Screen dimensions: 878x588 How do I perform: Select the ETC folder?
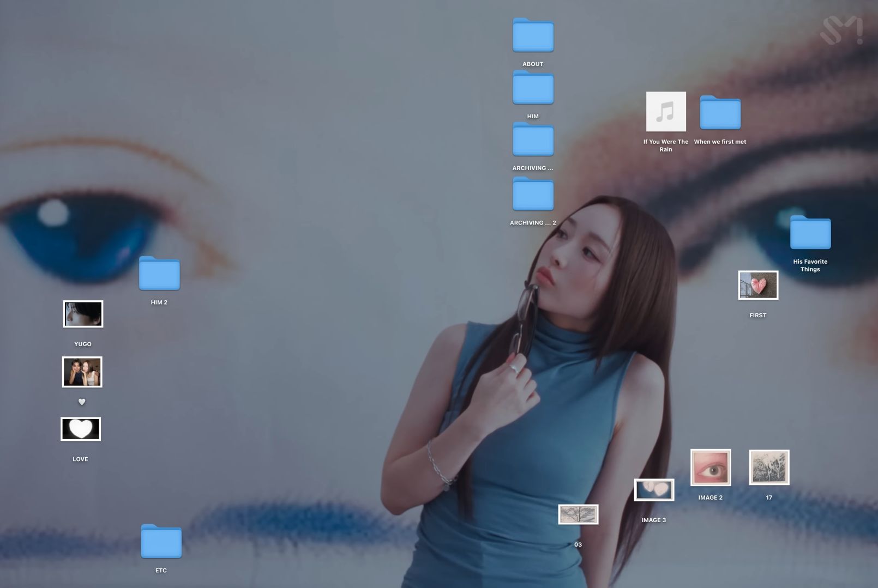[161, 542]
